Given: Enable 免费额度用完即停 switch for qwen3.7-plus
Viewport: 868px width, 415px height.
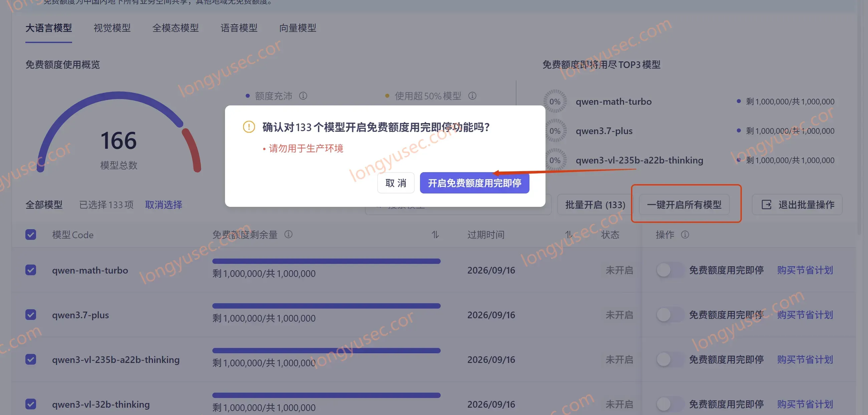Looking at the screenshot, I should (670, 315).
